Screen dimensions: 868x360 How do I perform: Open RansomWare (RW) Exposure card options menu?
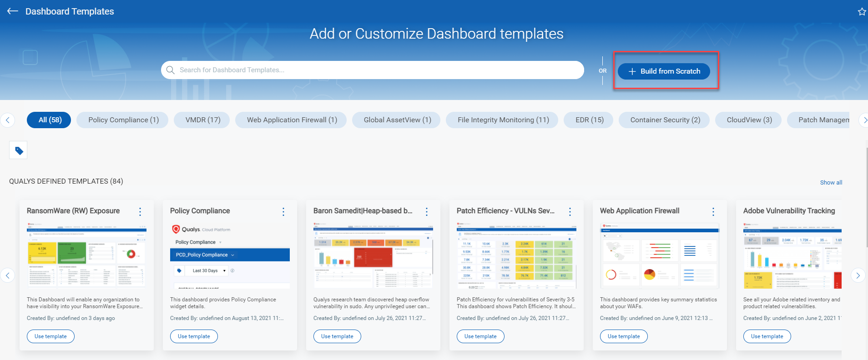pos(140,211)
